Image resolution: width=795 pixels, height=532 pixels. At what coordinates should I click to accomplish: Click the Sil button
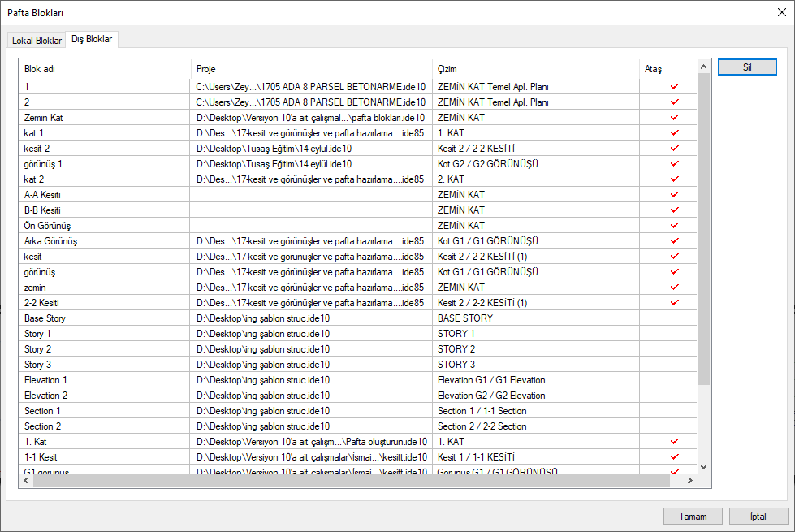pos(746,67)
